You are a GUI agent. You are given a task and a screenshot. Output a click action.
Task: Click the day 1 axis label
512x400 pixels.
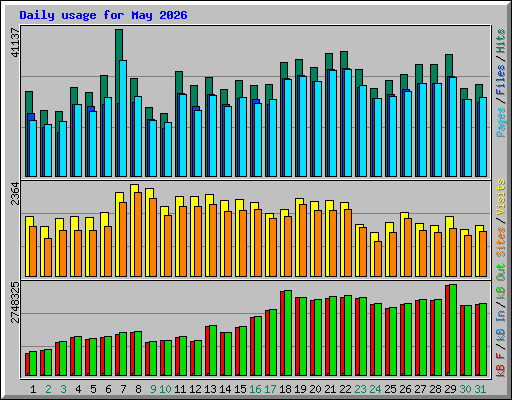(x=33, y=389)
